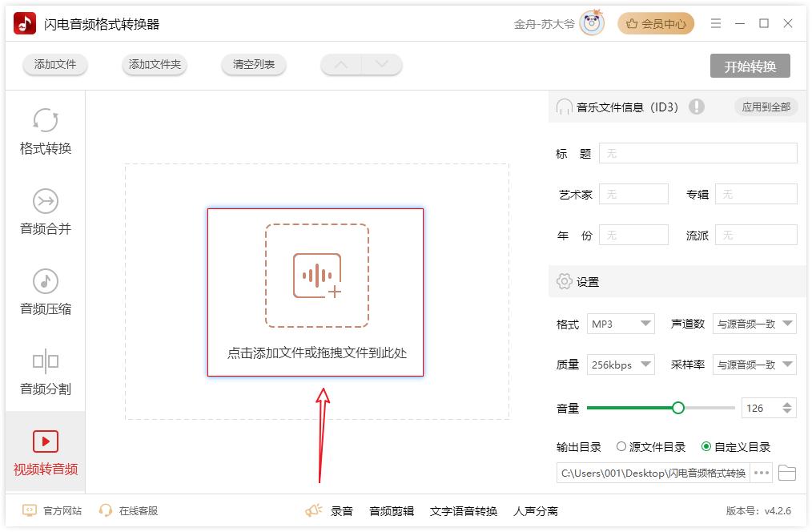Click the 标题 text input field

coord(697,153)
